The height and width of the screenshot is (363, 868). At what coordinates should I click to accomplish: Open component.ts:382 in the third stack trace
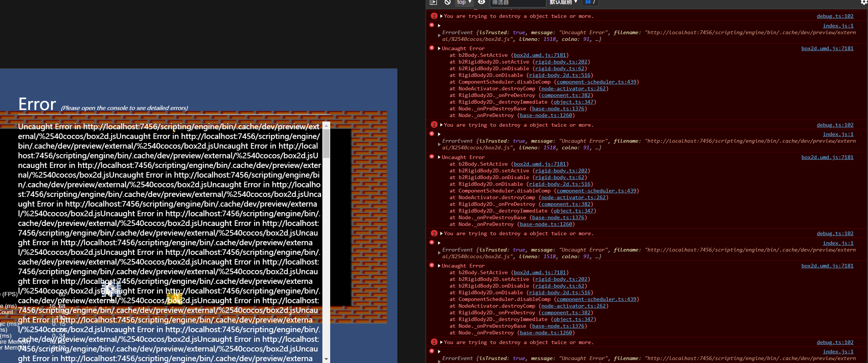pos(566,313)
